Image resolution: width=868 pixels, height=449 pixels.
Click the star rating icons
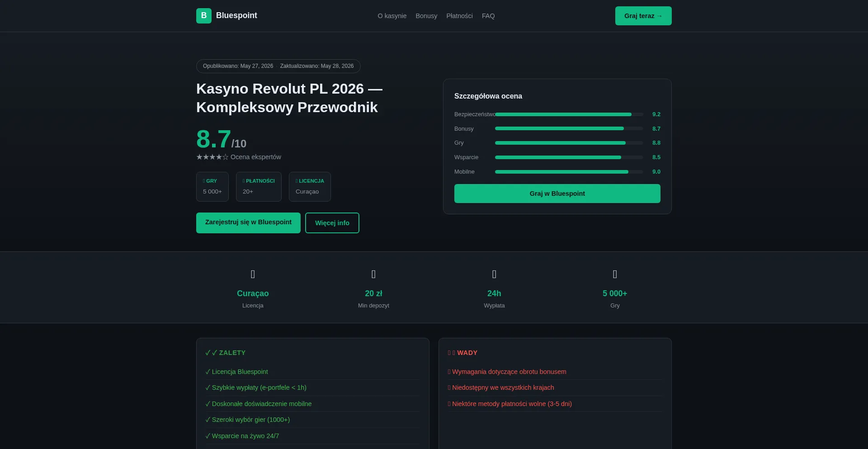click(x=212, y=157)
